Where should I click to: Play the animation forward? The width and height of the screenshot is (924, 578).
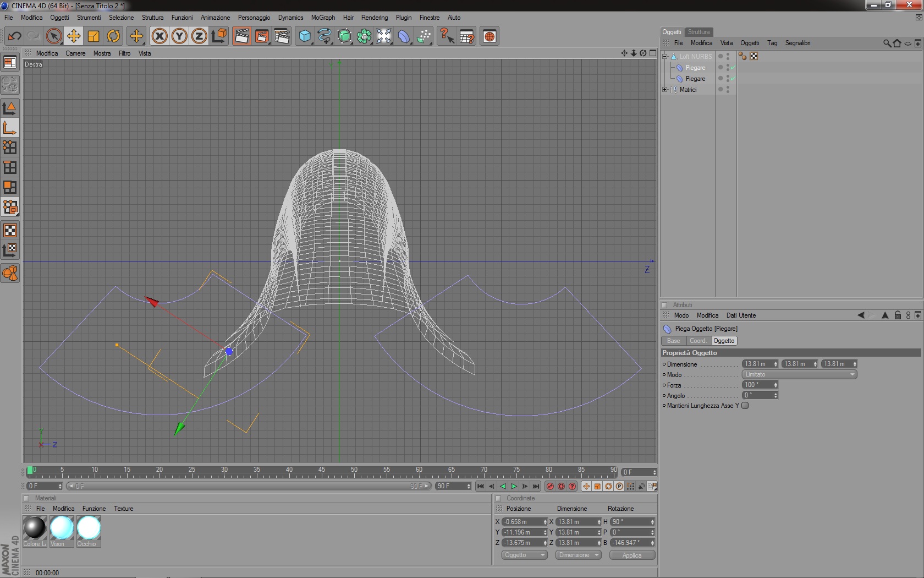[x=514, y=486]
